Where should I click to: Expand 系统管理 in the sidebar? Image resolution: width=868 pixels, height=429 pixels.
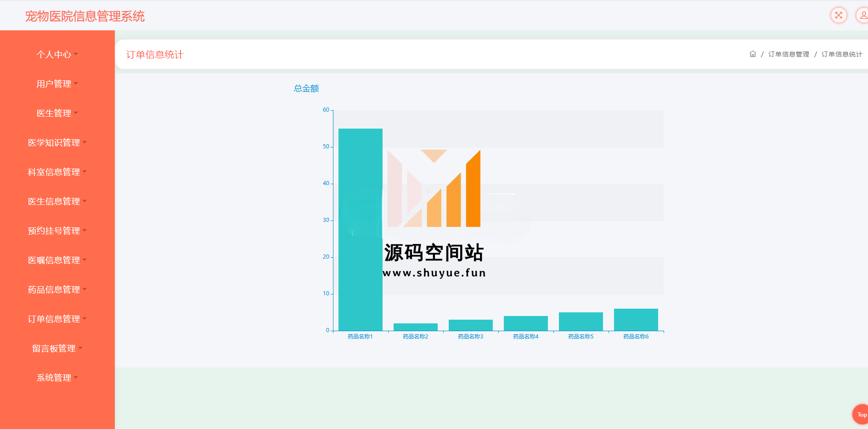57,378
